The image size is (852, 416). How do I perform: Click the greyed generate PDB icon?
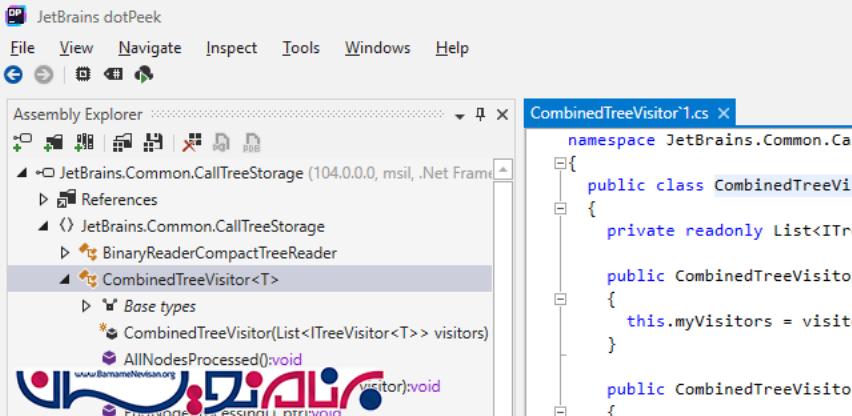(x=251, y=143)
